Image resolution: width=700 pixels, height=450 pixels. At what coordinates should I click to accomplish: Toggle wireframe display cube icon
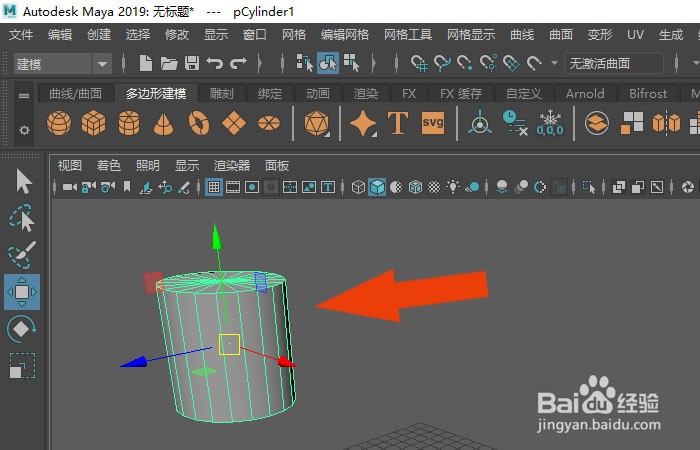click(358, 187)
